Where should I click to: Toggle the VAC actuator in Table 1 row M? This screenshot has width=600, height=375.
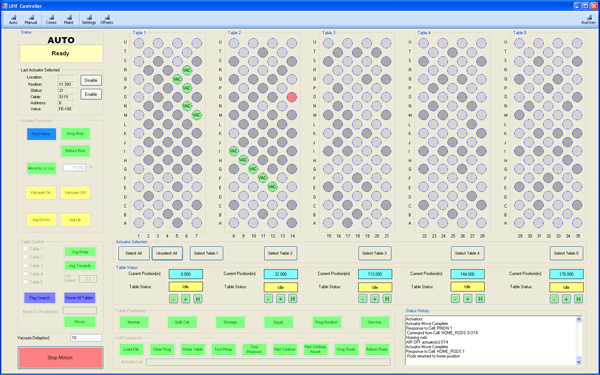pos(196,115)
